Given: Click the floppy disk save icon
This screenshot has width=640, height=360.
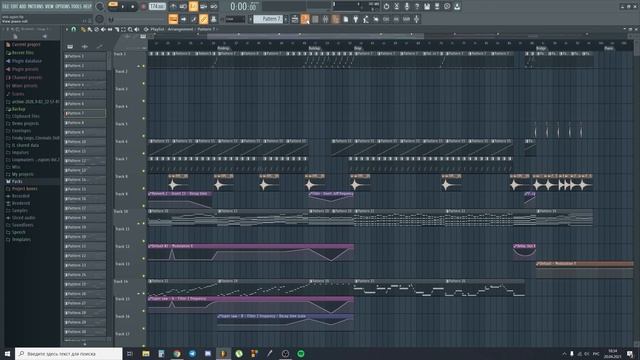Looking at the screenshot, I should (x=427, y=7).
